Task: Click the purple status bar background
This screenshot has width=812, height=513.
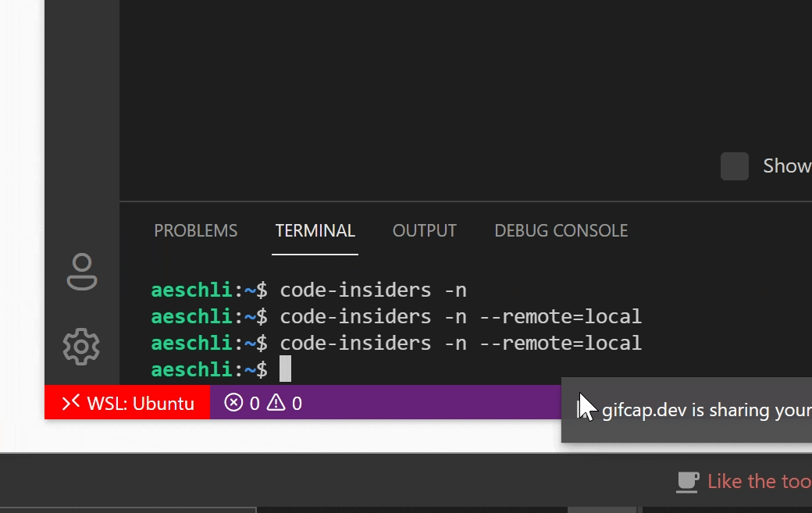Action: (x=429, y=402)
